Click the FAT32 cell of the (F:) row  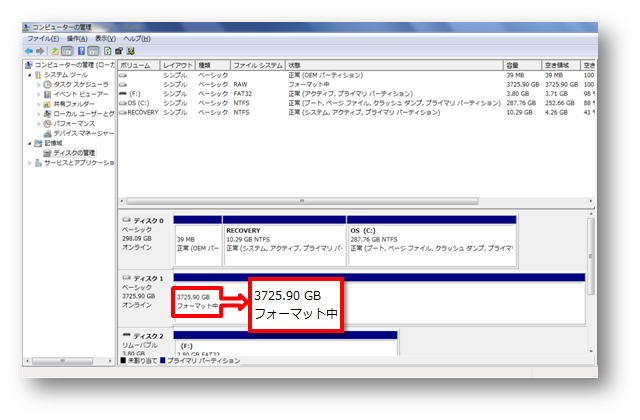point(242,93)
